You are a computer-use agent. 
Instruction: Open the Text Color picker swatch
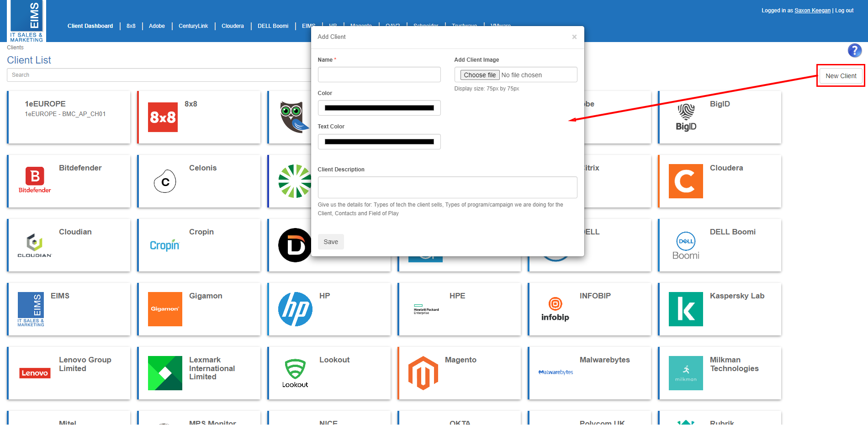pyautogui.click(x=379, y=142)
